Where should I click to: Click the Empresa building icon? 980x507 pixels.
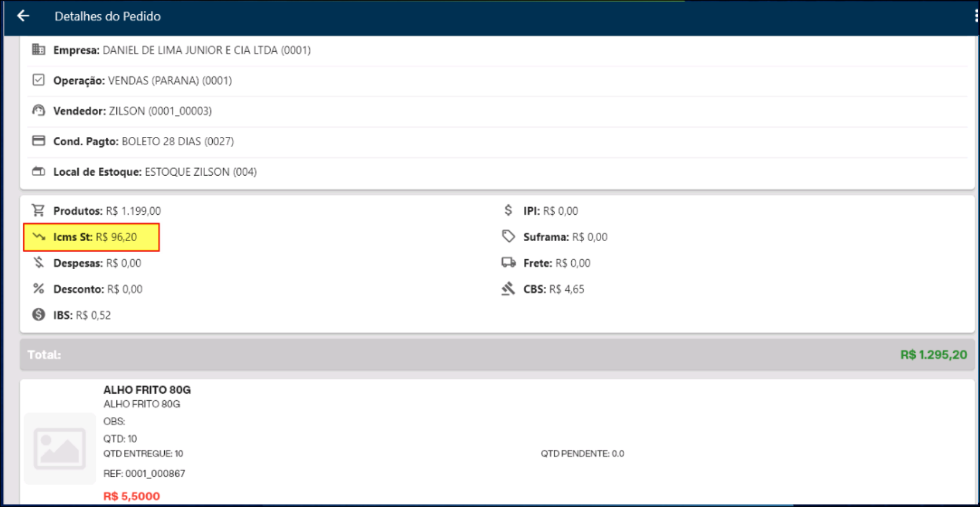pos(39,50)
